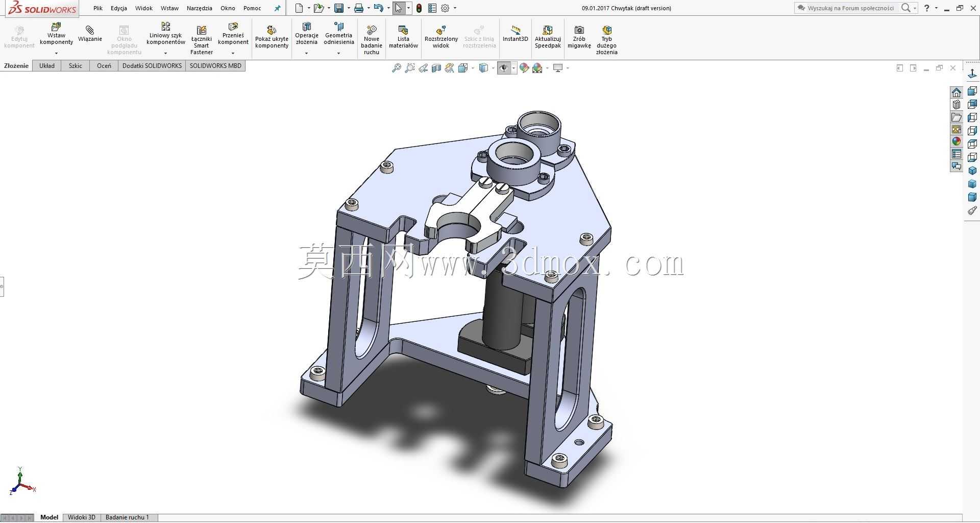Print the document via printer icon
The width and height of the screenshot is (980, 523).
[x=359, y=8]
